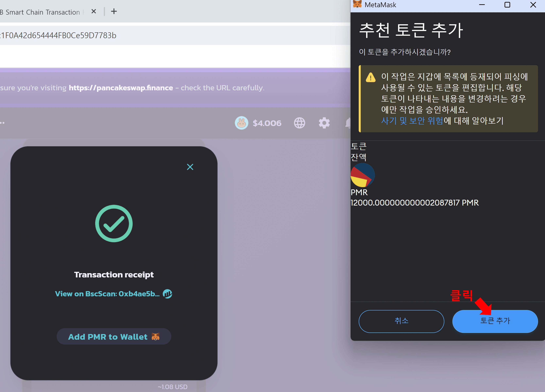This screenshot has width=545, height=392.
Task: Click the notification bell icon
Action: [x=348, y=123]
